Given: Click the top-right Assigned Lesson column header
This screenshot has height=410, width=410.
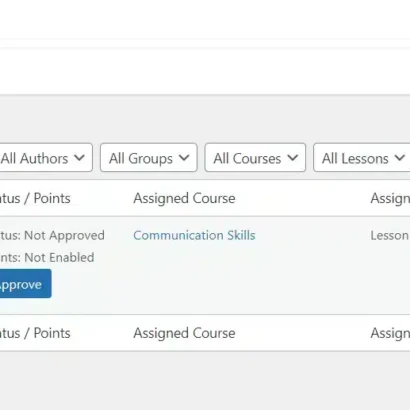Looking at the screenshot, I should pyautogui.click(x=390, y=198).
